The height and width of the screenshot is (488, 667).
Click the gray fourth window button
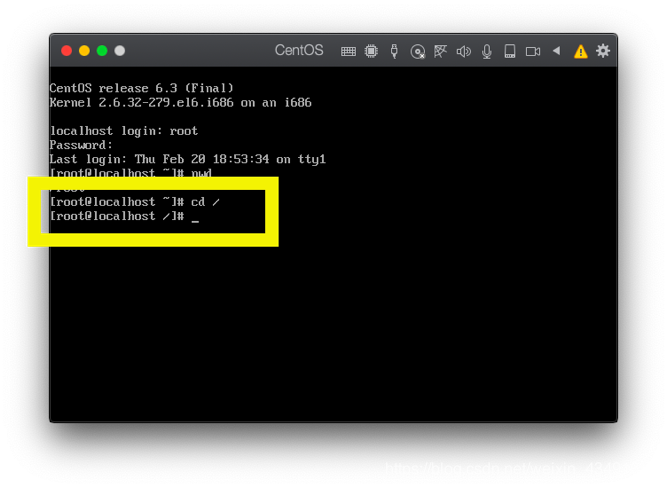click(x=120, y=51)
